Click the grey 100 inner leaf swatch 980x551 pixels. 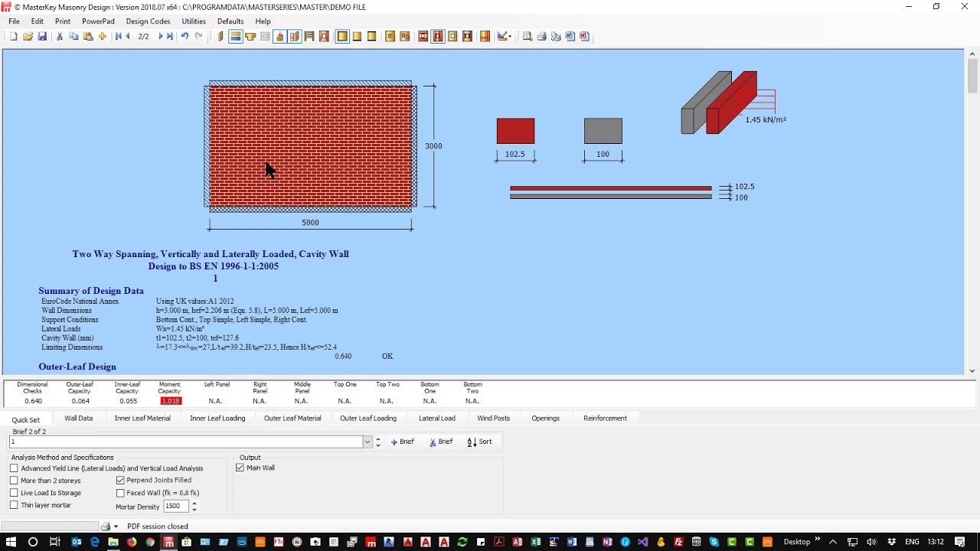603,131
